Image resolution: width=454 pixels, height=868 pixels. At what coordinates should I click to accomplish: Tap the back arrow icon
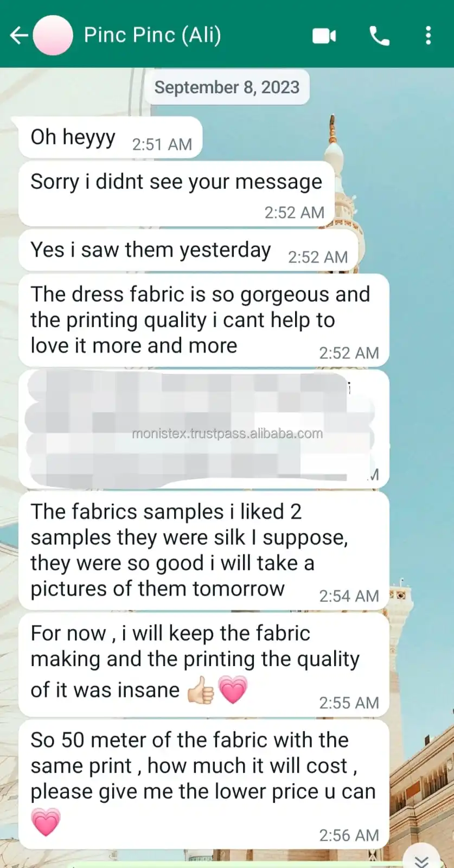[18, 36]
